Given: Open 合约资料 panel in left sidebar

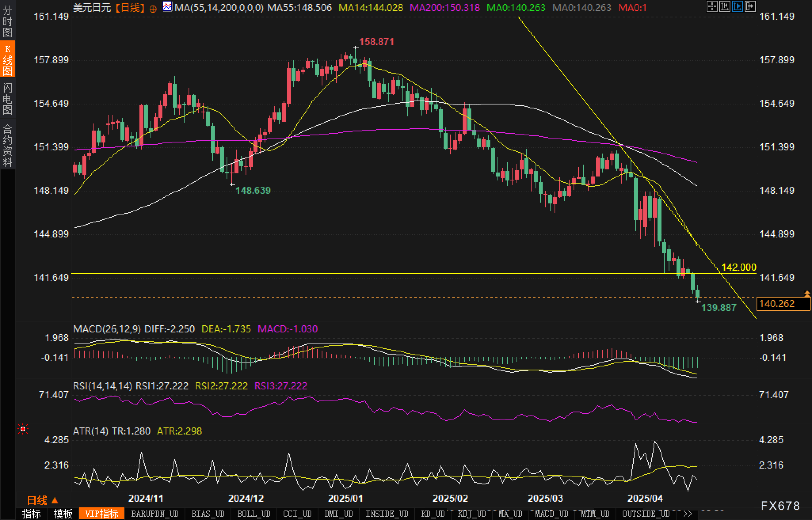Looking at the screenshot, I should coord(8,145).
